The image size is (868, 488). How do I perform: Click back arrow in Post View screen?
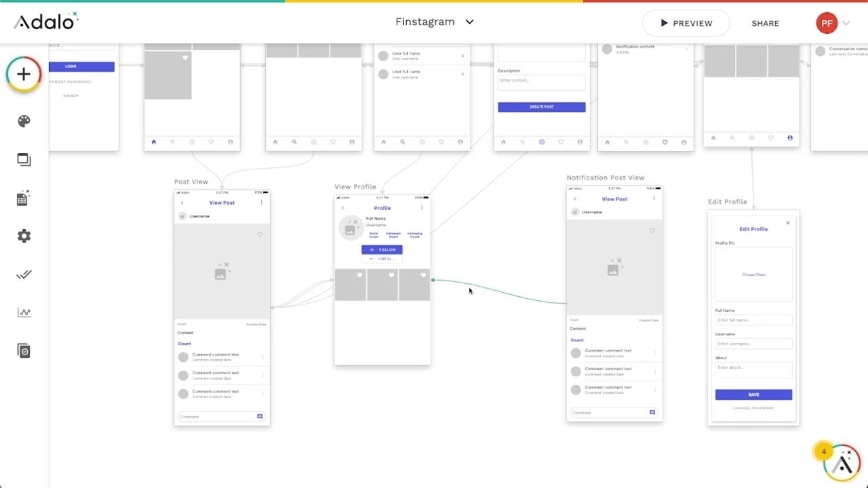[x=182, y=203]
